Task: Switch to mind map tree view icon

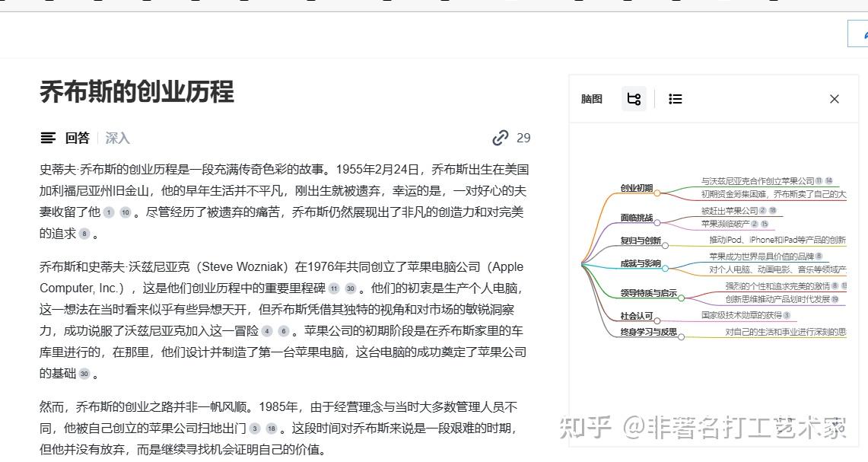Action: pos(634,99)
